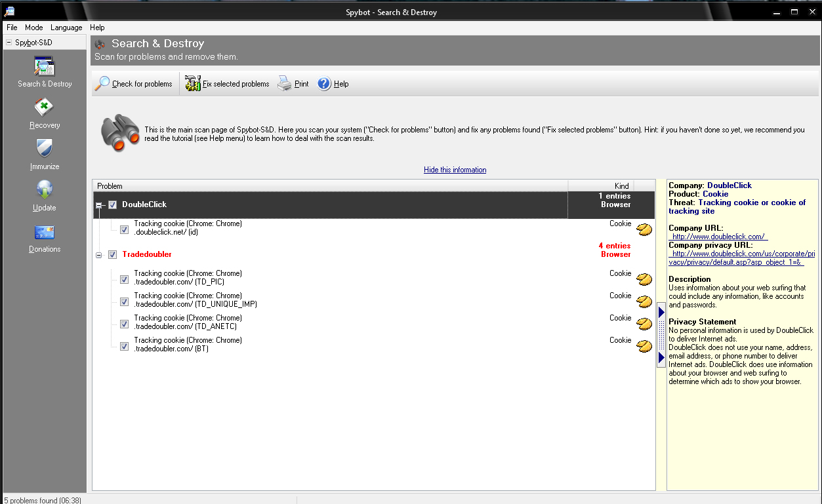Click the small icon beside Search & Destroy header
The width and height of the screenshot is (822, 504).
tap(100, 44)
